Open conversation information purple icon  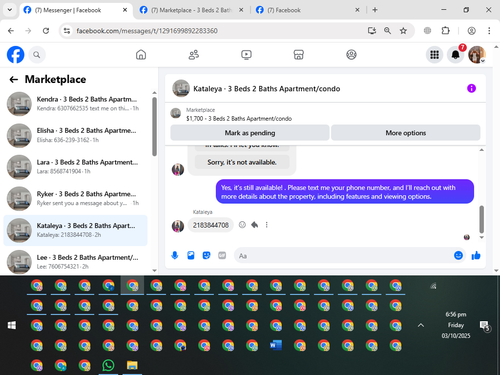(471, 88)
